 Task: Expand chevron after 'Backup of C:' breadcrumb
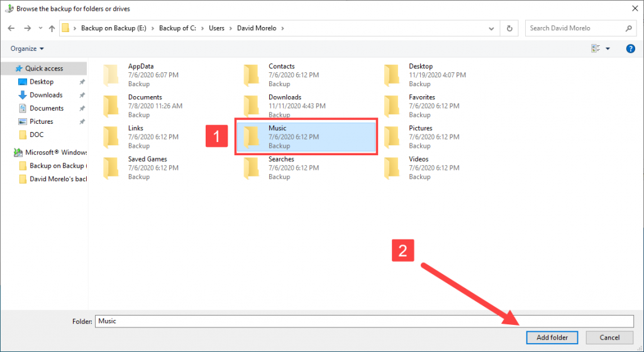click(203, 28)
